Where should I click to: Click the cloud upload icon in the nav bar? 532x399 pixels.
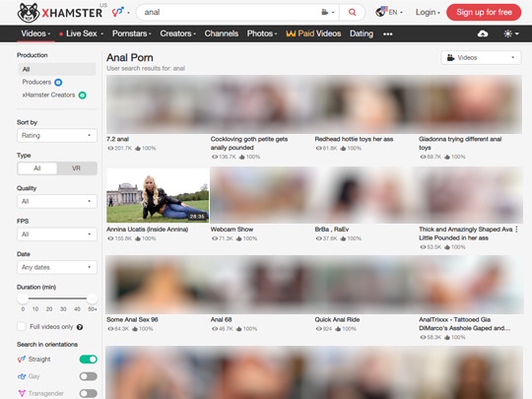pyautogui.click(x=483, y=33)
